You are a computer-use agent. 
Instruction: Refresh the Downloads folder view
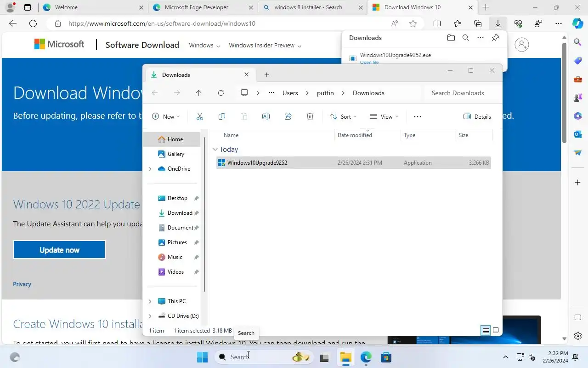point(221,93)
